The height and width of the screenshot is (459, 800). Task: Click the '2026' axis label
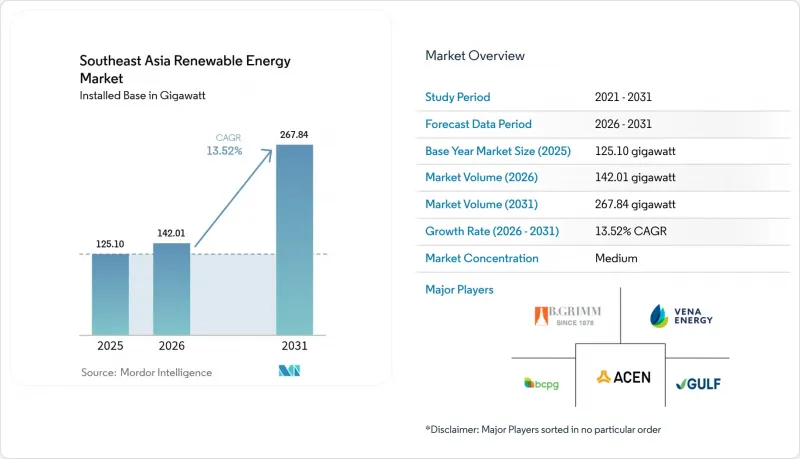click(x=171, y=346)
